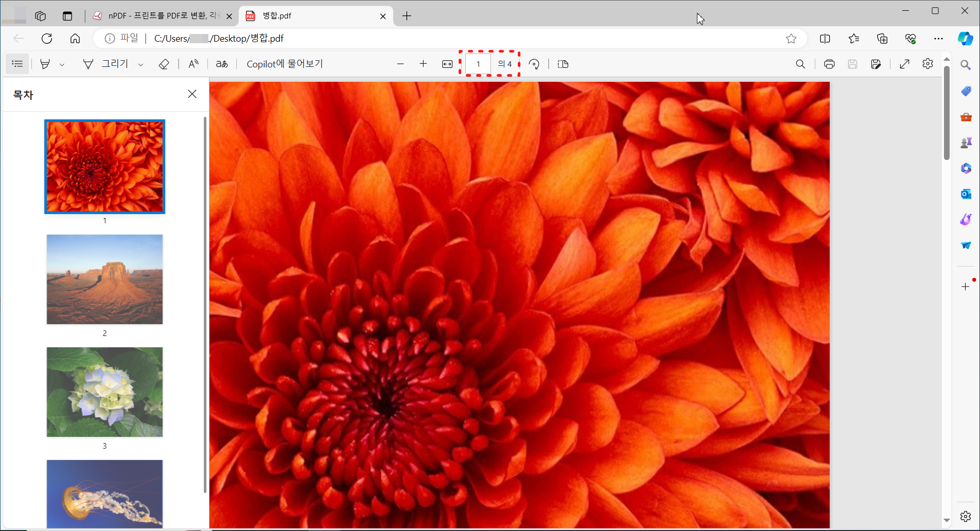Go to the home page
Image resolution: width=980 pixels, height=531 pixels.
(75, 39)
